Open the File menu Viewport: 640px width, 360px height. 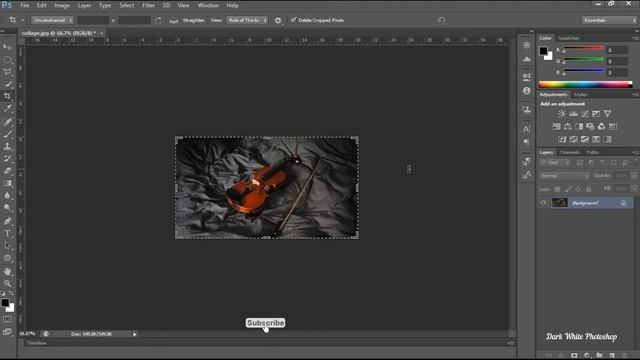(x=25, y=6)
